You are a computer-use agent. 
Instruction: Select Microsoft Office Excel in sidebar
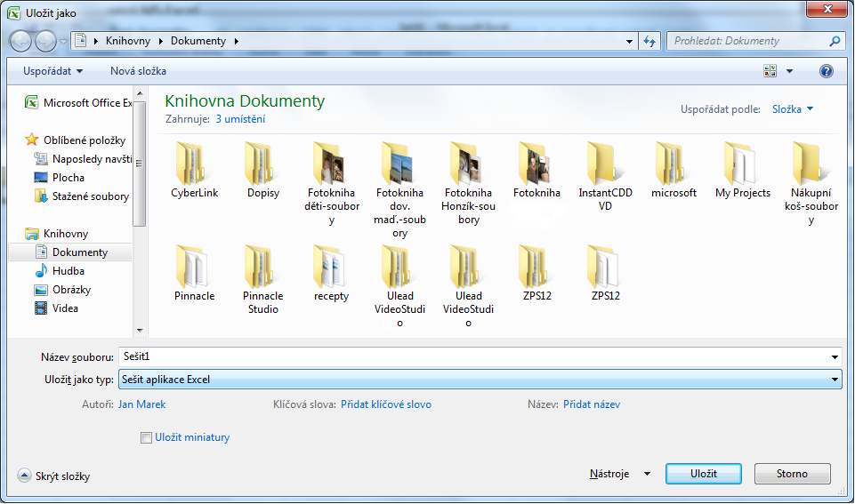(78, 102)
